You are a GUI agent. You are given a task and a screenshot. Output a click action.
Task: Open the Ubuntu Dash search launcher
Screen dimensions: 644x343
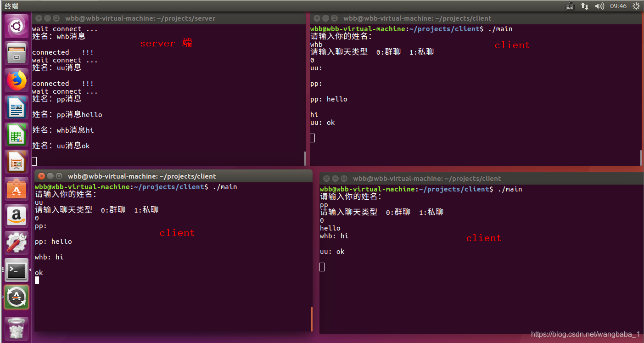(x=17, y=26)
